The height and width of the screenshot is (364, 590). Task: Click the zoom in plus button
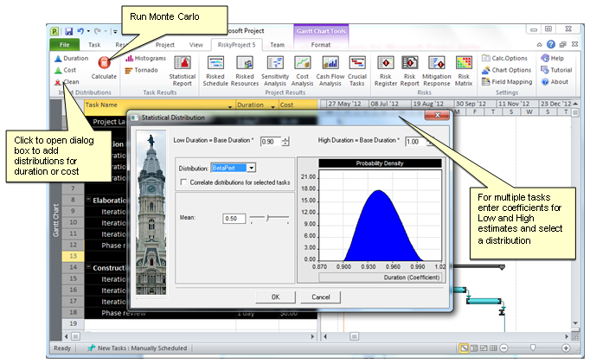[566, 348]
